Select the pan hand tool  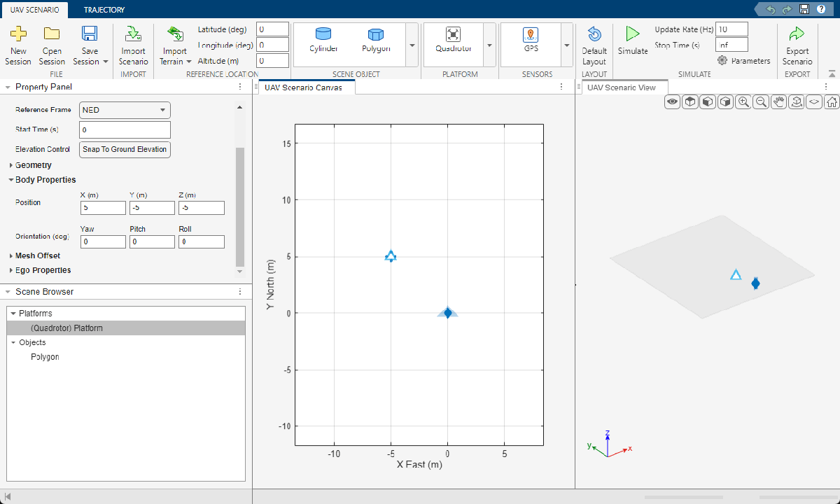(x=778, y=102)
